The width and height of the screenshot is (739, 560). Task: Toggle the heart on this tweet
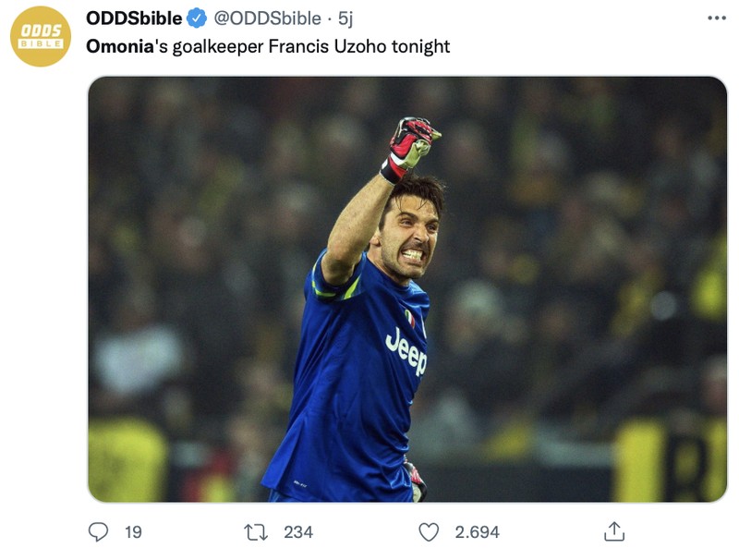[428, 530]
